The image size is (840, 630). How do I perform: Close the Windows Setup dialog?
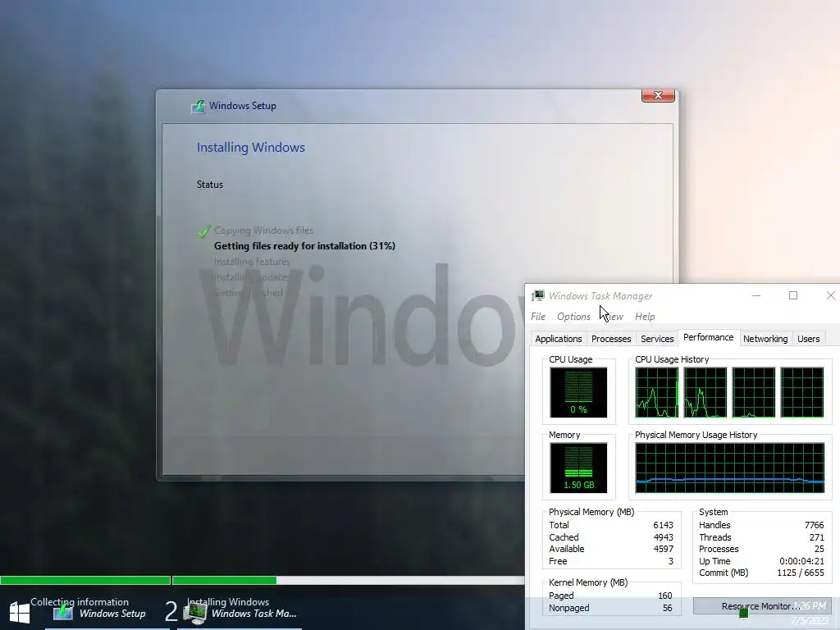658,95
